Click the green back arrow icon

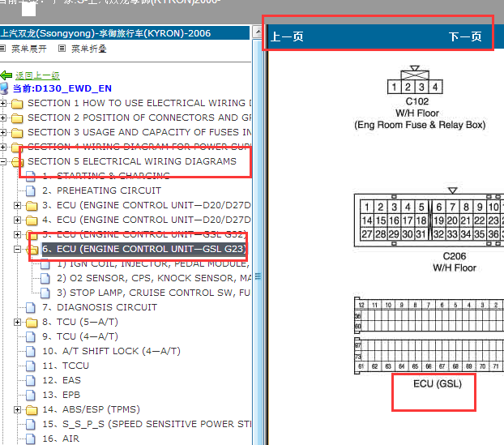pyautogui.click(x=6, y=75)
